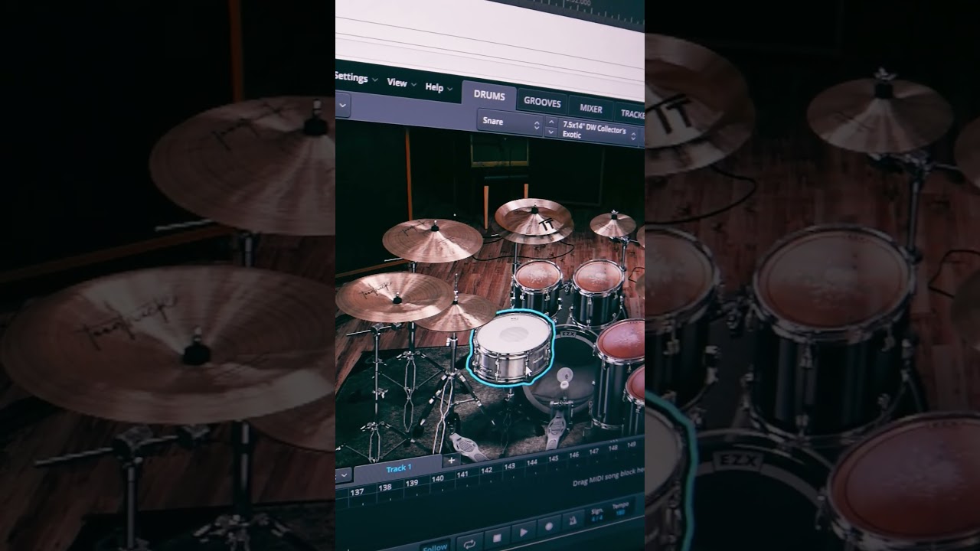Jump to bar 143 on timeline
This screenshot has width=980, height=551.
coord(509,465)
